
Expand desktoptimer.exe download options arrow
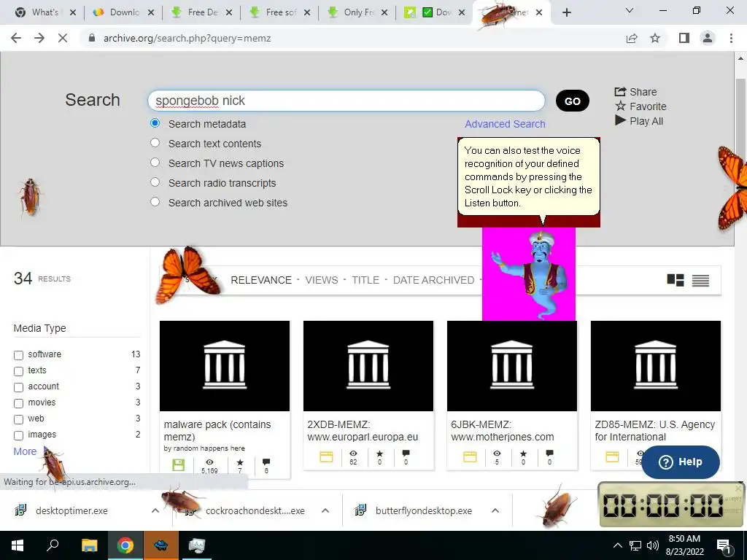(x=155, y=510)
